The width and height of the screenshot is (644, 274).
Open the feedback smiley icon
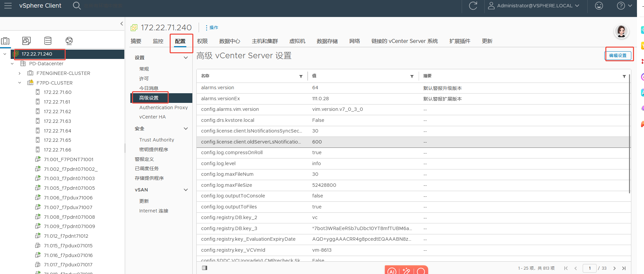point(599,6)
